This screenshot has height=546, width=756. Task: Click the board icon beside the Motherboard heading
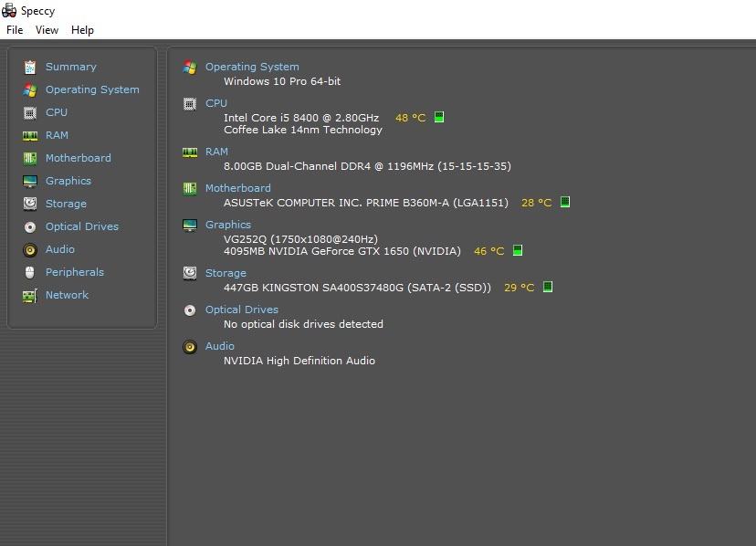coord(190,189)
